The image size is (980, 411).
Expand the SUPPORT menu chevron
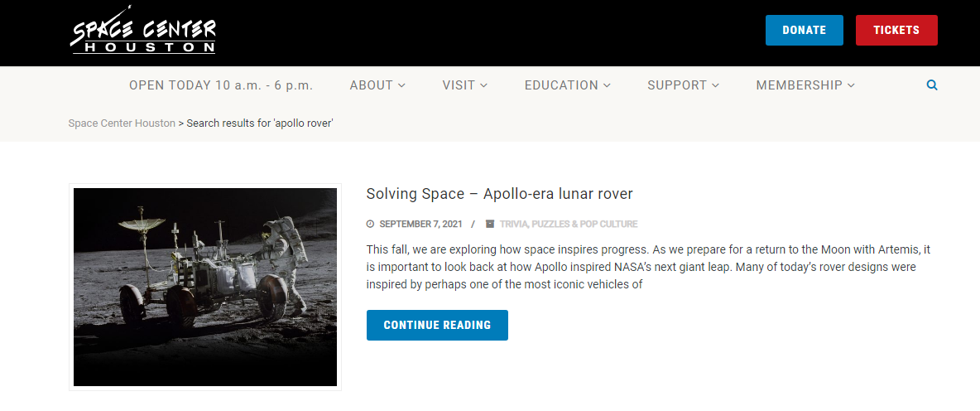click(x=716, y=85)
